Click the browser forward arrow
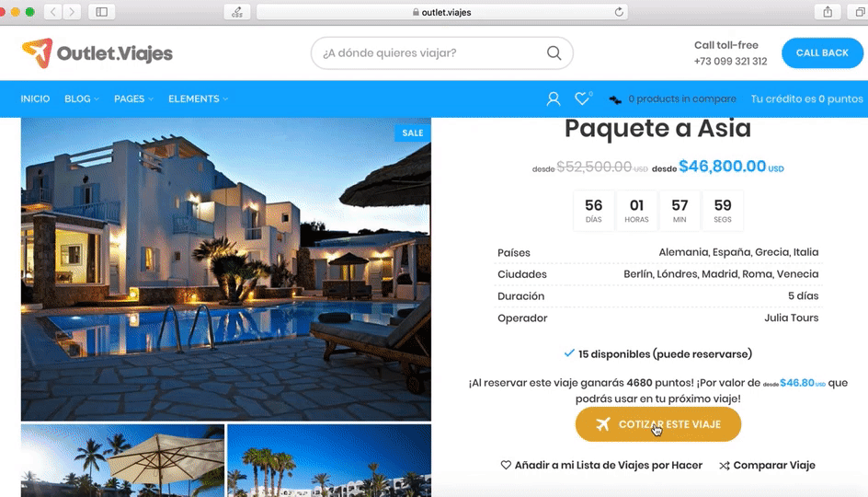Image resolution: width=868 pixels, height=497 pixels. (72, 12)
